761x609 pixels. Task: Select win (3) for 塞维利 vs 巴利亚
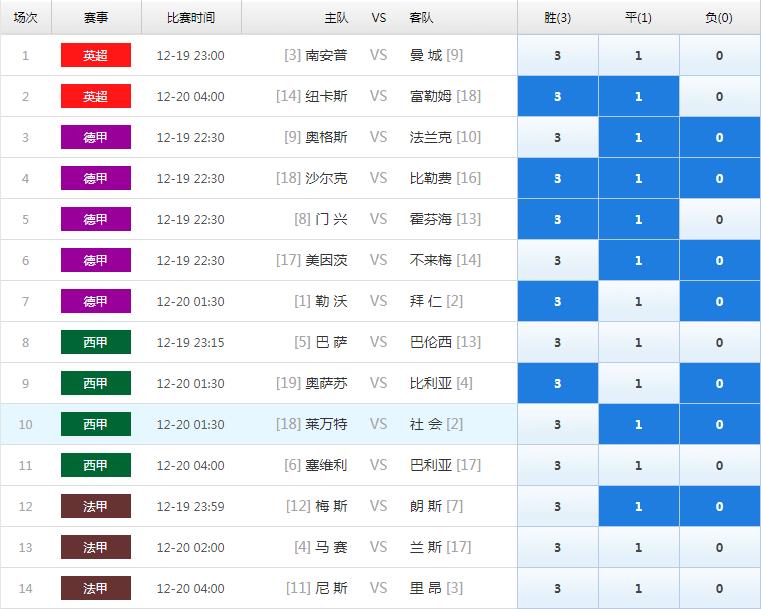coord(558,465)
